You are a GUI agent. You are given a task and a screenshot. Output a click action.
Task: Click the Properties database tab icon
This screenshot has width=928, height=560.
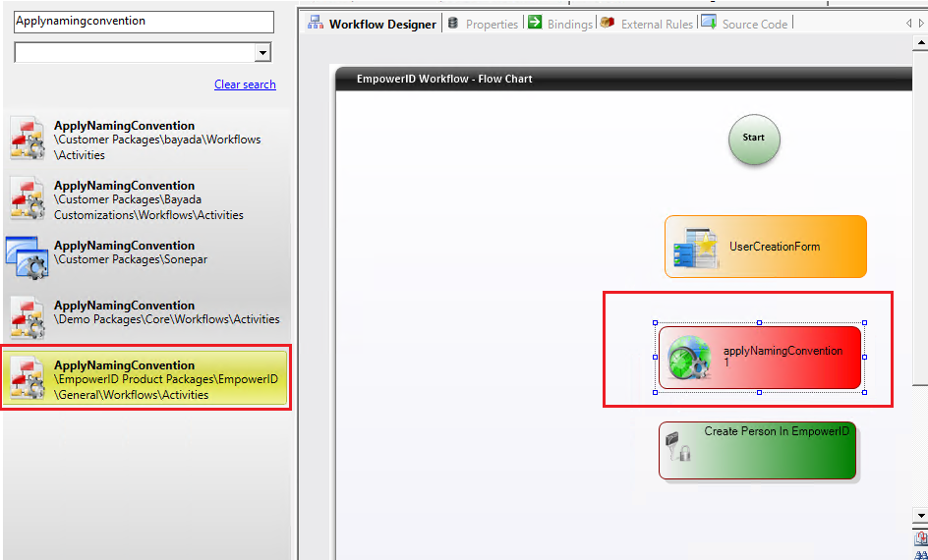point(453,24)
